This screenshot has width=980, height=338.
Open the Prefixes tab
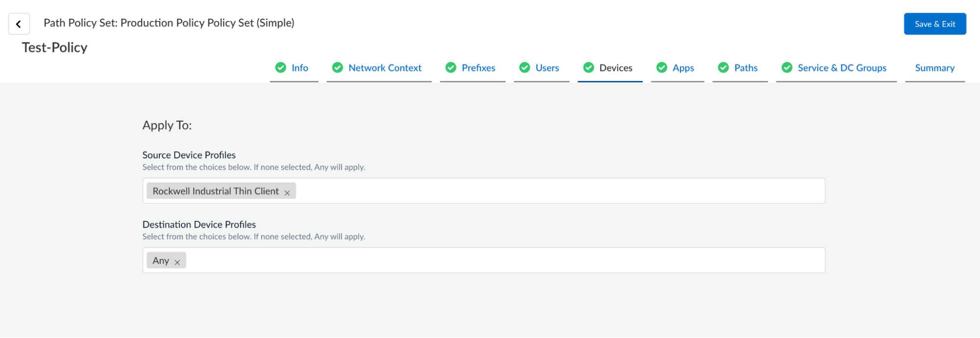click(x=478, y=68)
